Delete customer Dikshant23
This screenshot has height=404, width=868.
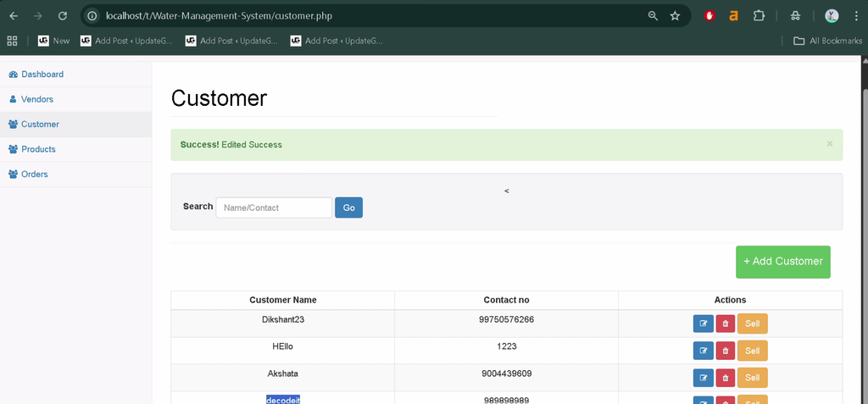pyautogui.click(x=726, y=324)
